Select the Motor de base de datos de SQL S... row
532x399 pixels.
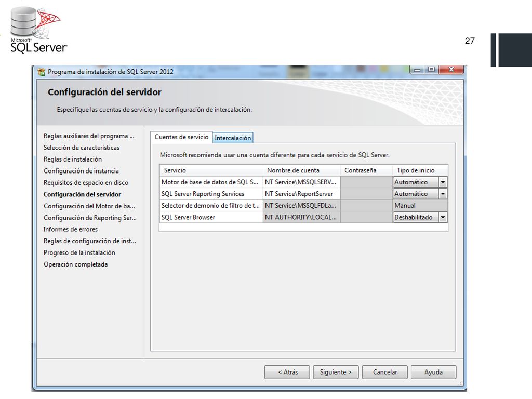click(x=303, y=182)
